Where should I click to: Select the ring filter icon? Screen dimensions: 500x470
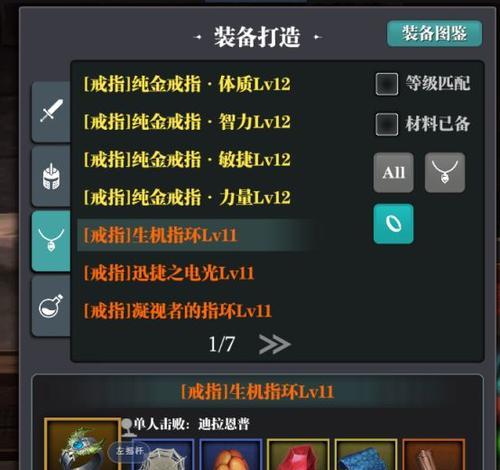[393, 224]
